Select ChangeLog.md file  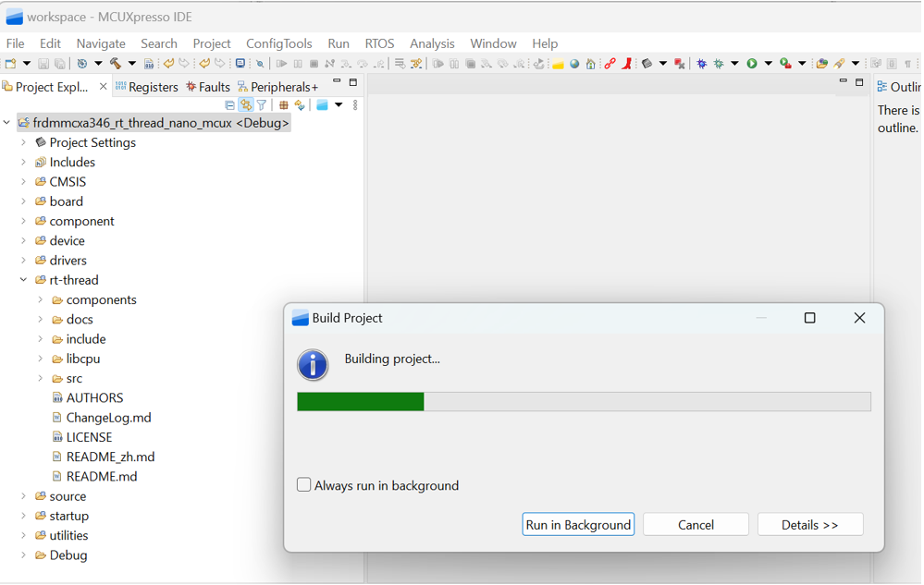click(x=102, y=418)
